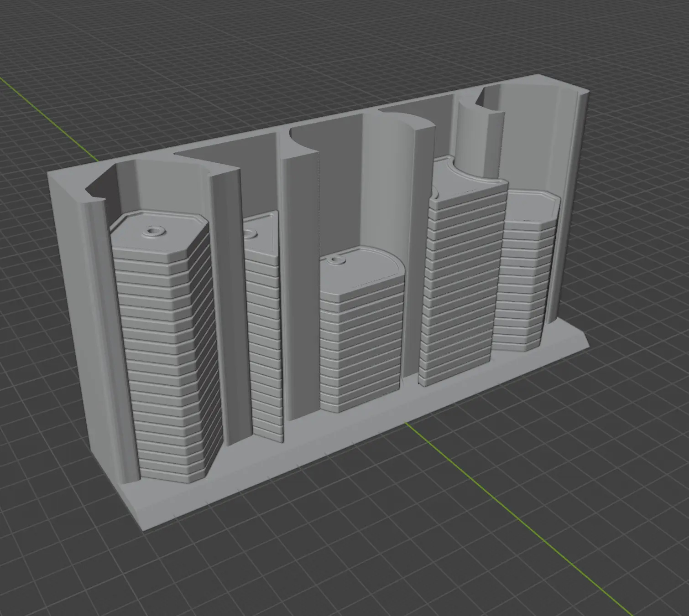
Task: Select the center rounded-top token stack
Action: [x=361, y=329]
